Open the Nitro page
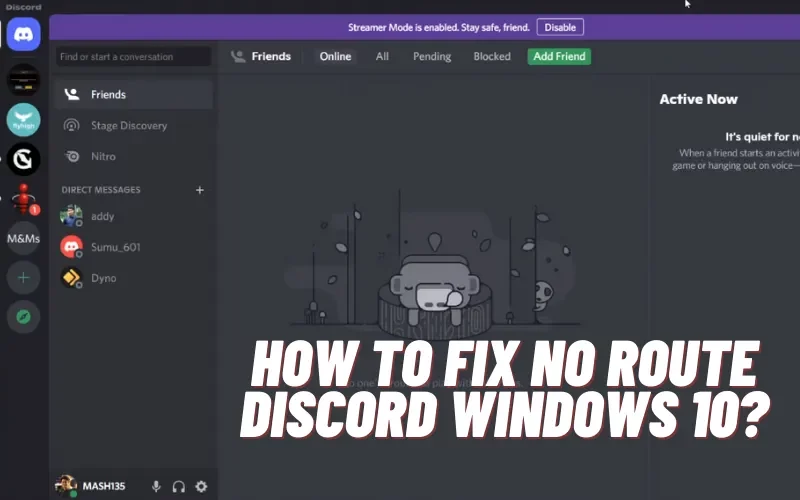Screen dimensions: 800x500 coord(134,157)
